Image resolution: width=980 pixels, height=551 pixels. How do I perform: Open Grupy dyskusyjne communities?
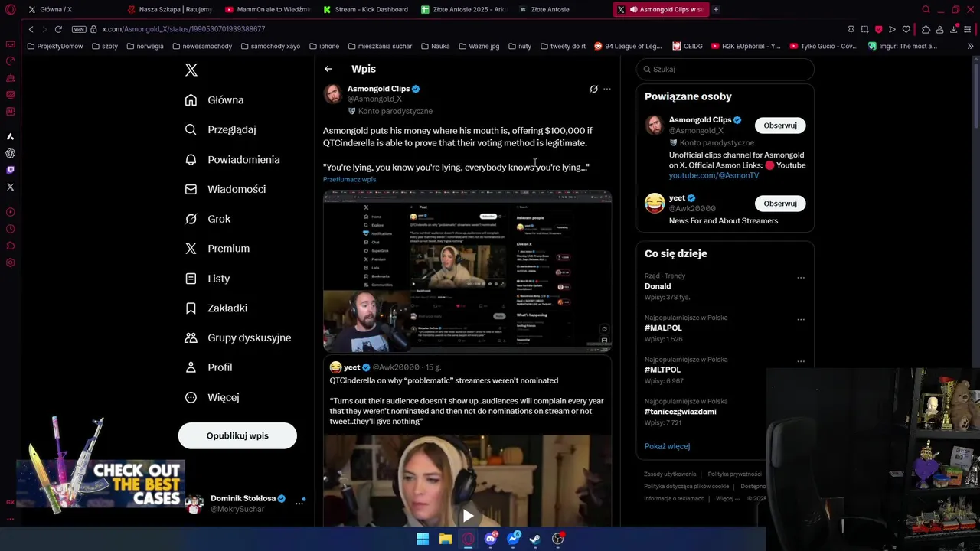point(238,337)
